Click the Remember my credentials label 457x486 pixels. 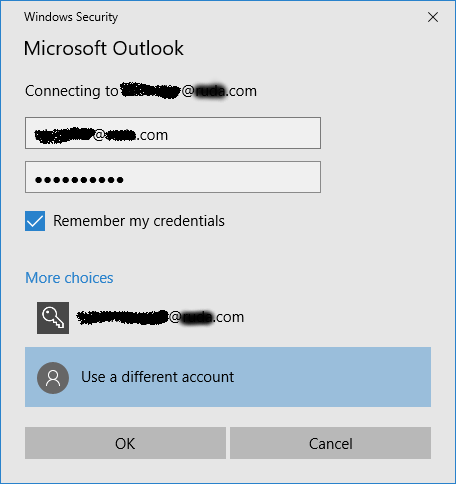(139, 221)
